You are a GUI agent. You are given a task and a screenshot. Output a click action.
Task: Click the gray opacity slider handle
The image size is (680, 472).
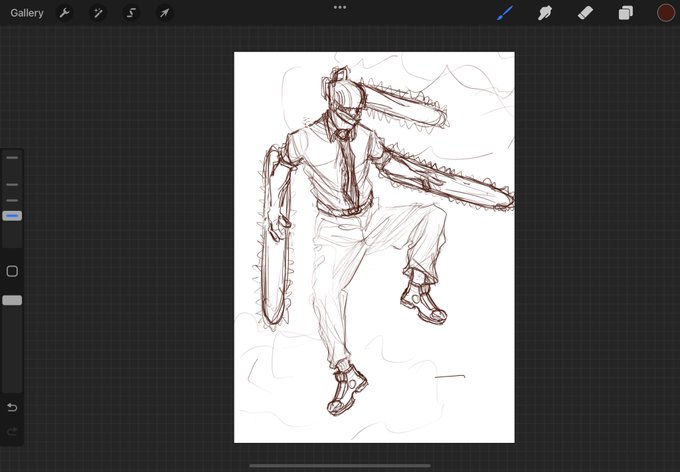(12, 300)
